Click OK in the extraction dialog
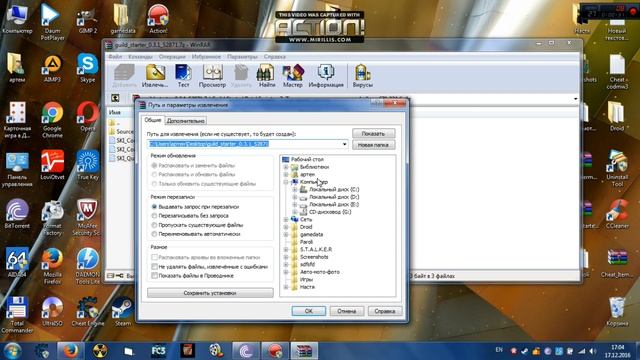 pyautogui.click(x=309, y=311)
